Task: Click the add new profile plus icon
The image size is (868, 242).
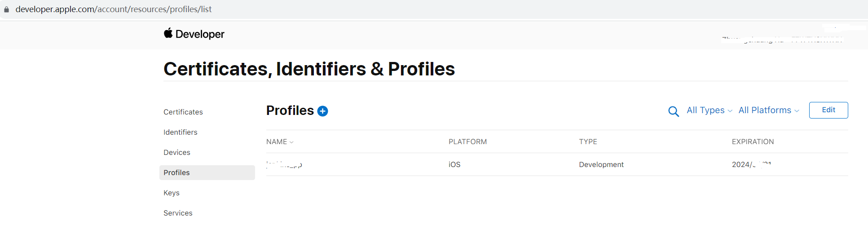Action: [x=322, y=111]
